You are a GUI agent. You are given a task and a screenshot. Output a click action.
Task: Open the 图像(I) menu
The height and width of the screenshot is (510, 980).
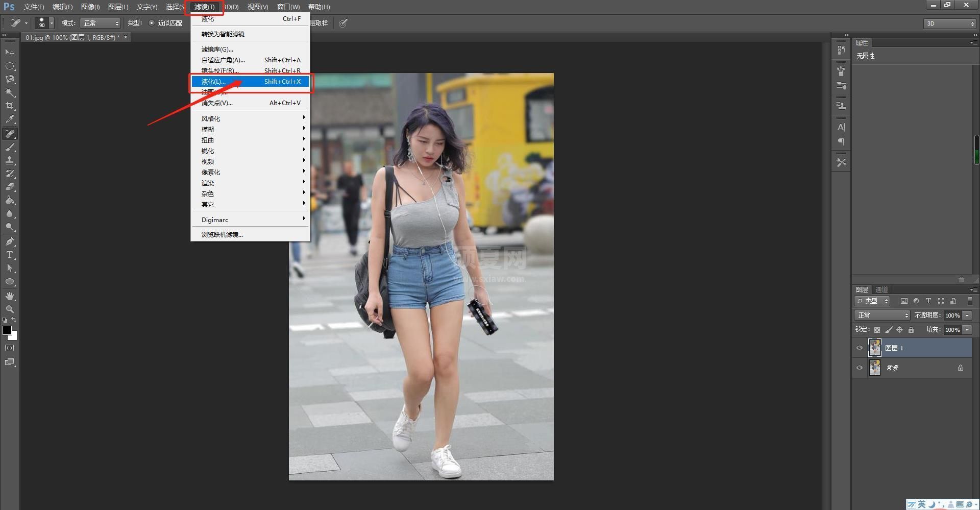pyautogui.click(x=90, y=7)
